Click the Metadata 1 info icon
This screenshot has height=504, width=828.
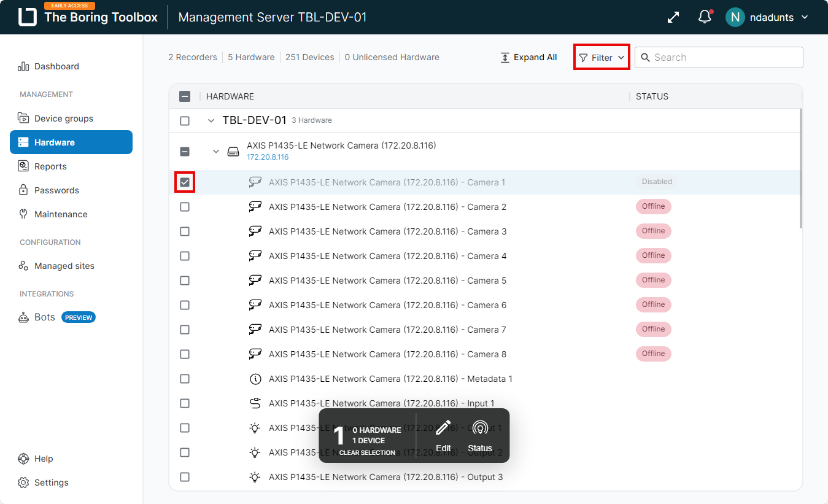(x=255, y=379)
